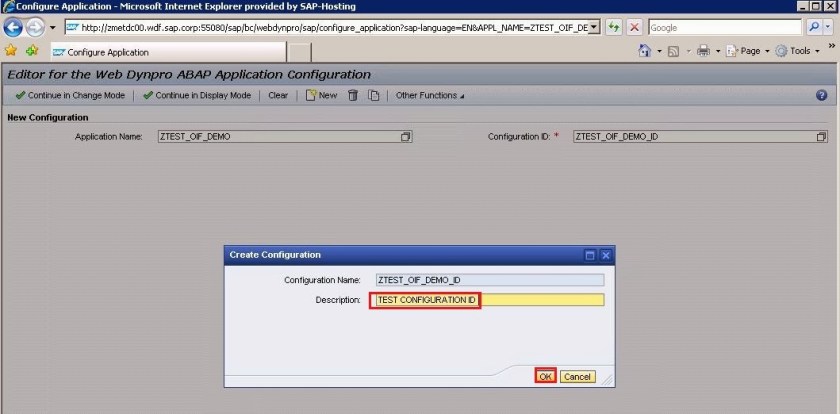Image resolution: width=840 pixels, height=414 pixels.
Task: Stop page loading with red X icon
Action: (x=635, y=27)
